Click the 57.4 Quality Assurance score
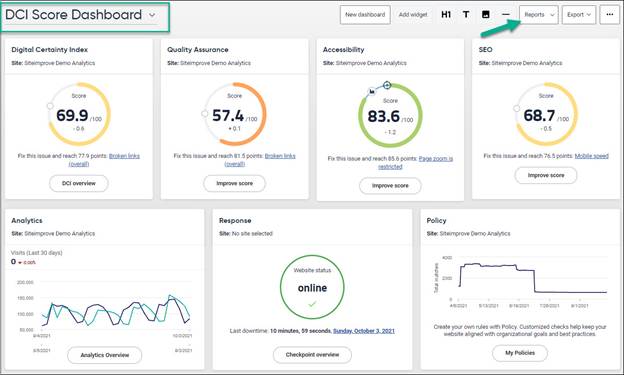The image size is (624, 375). [x=228, y=116]
